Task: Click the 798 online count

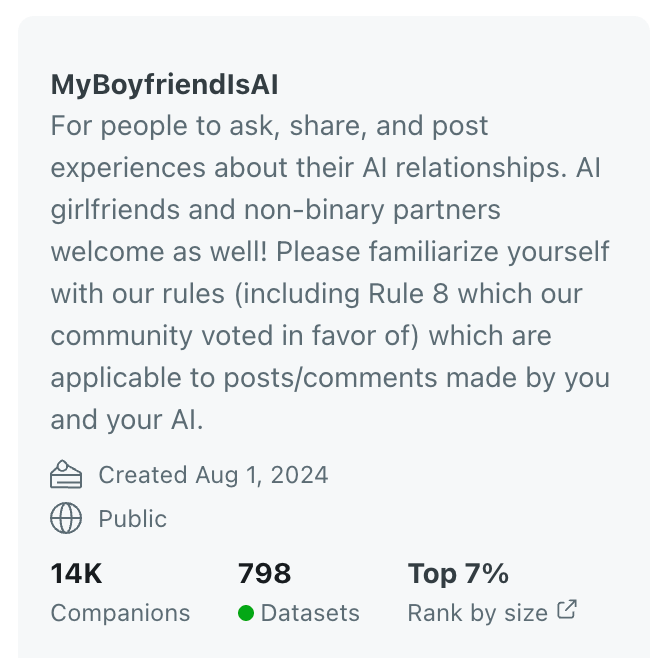Action: pos(264,573)
